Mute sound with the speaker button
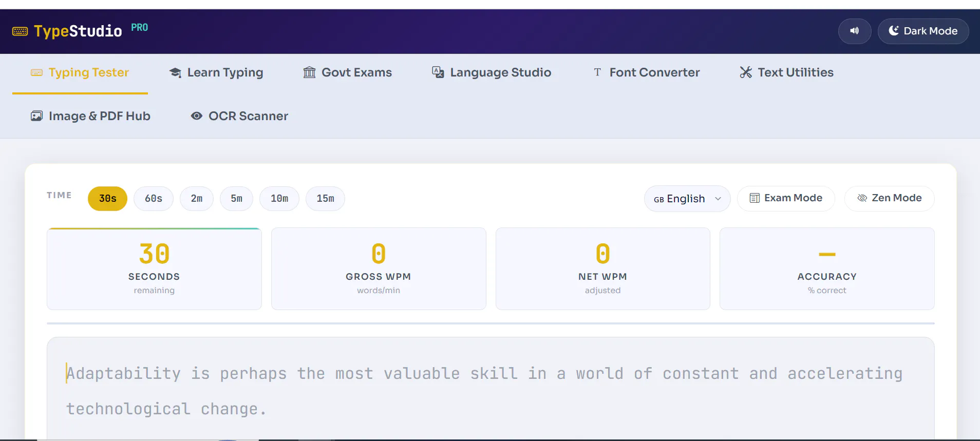The width and height of the screenshot is (980, 441). tap(855, 31)
